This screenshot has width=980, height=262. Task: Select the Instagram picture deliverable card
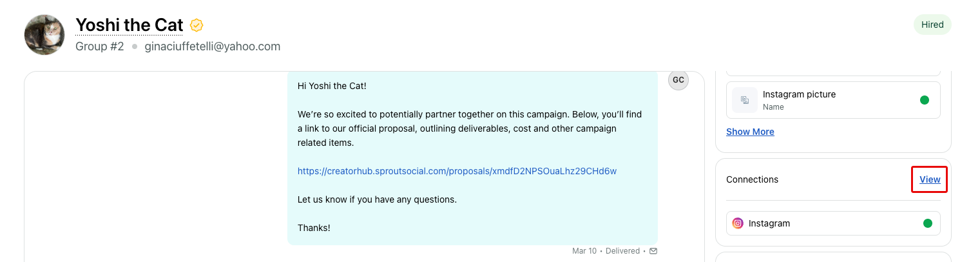(833, 100)
